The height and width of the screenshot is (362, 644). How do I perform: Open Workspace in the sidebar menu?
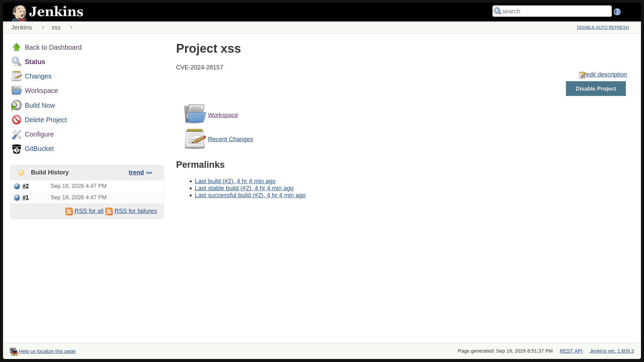click(41, 91)
